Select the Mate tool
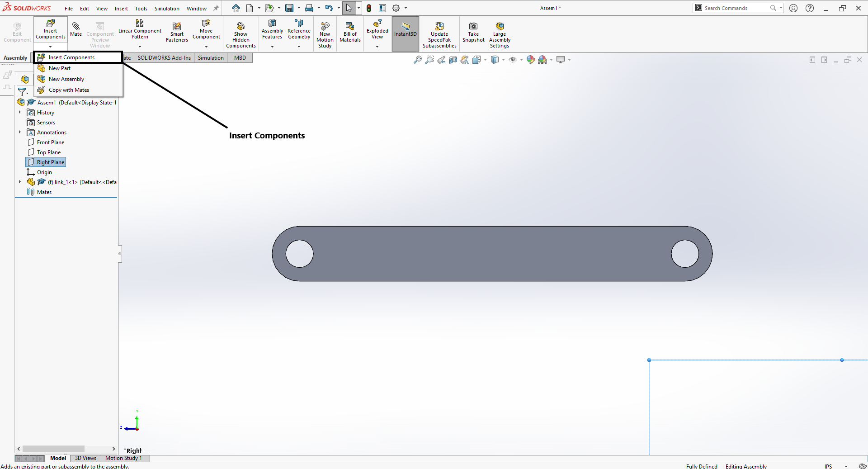The width and height of the screenshot is (868, 469). (75, 30)
